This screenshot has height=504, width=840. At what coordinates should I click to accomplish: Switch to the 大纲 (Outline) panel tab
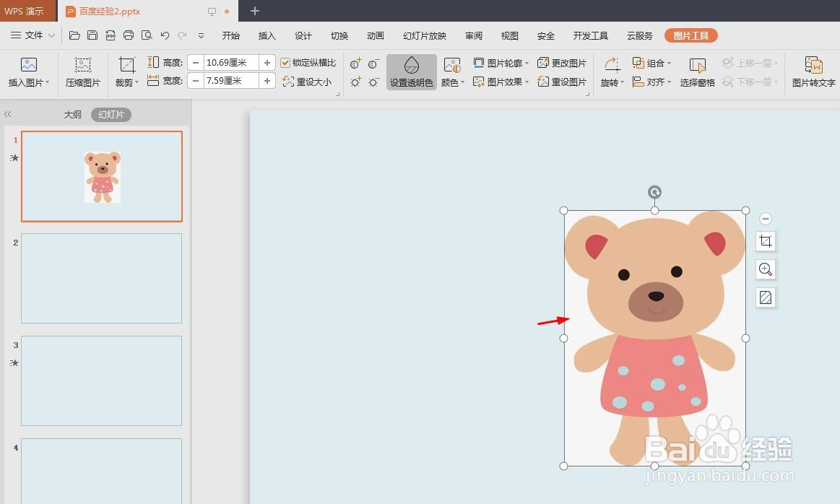pos(72,114)
